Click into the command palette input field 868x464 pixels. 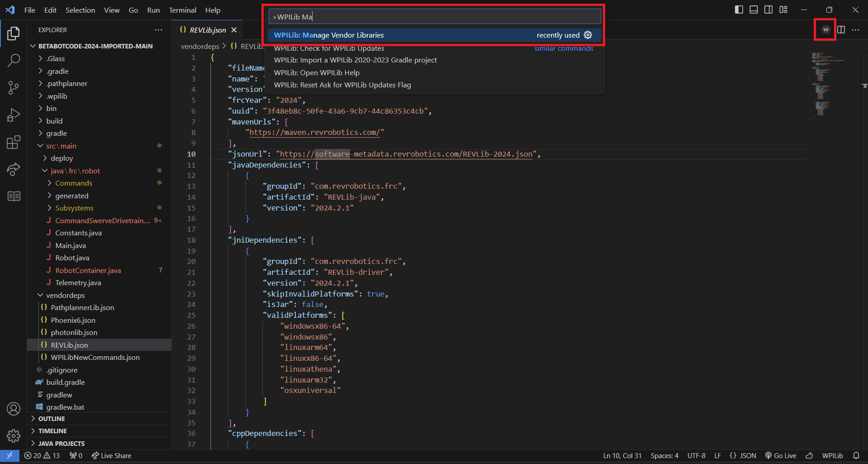click(434, 17)
